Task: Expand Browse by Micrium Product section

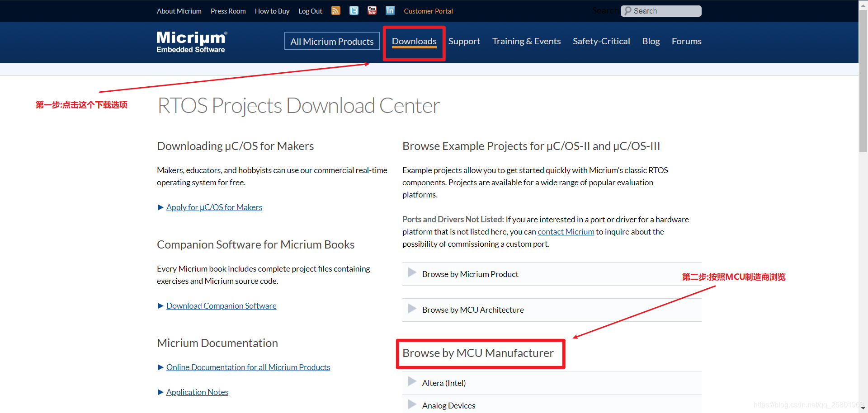Action: pos(552,274)
